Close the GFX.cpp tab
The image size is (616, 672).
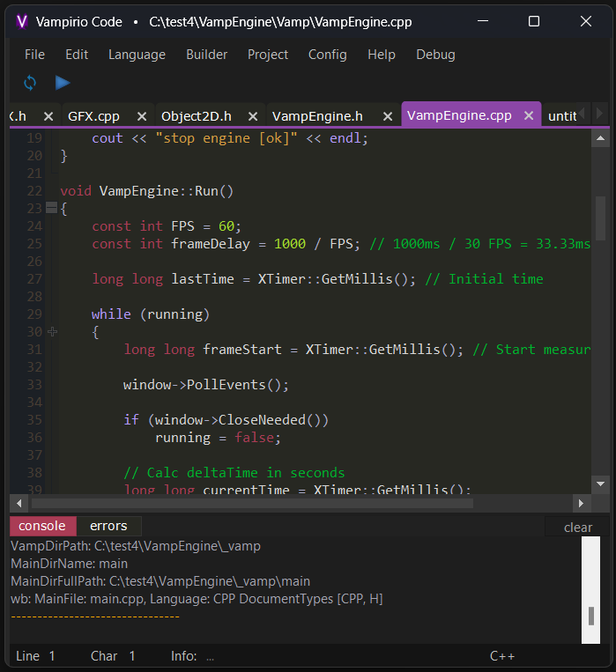(x=140, y=115)
